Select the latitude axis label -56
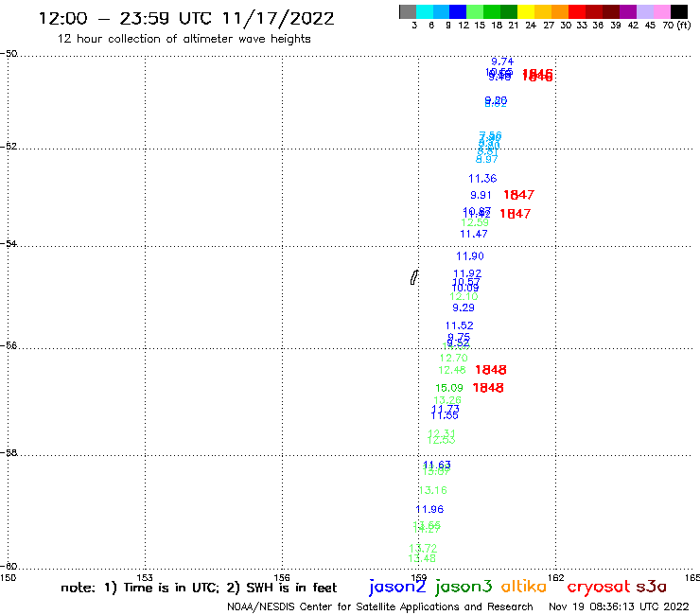Image resolution: width=700 pixels, height=615 pixels. [9, 345]
